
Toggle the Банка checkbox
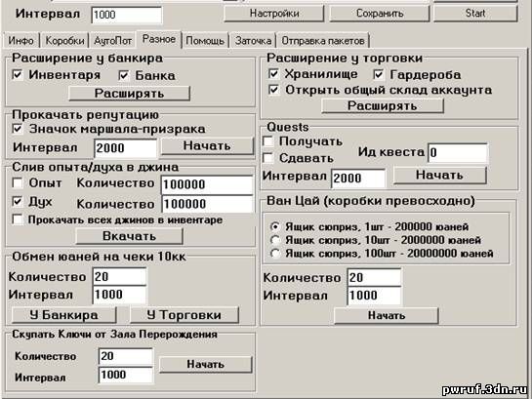point(124,75)
